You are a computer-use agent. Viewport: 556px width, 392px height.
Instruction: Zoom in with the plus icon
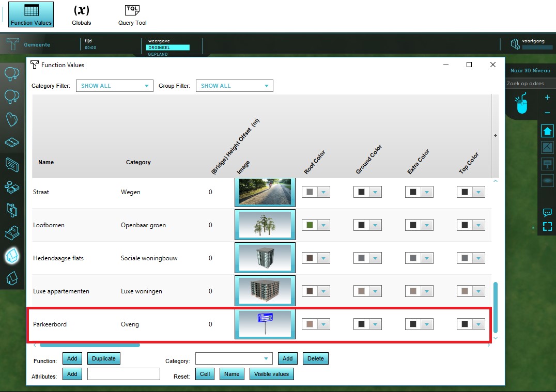[547, 98]
